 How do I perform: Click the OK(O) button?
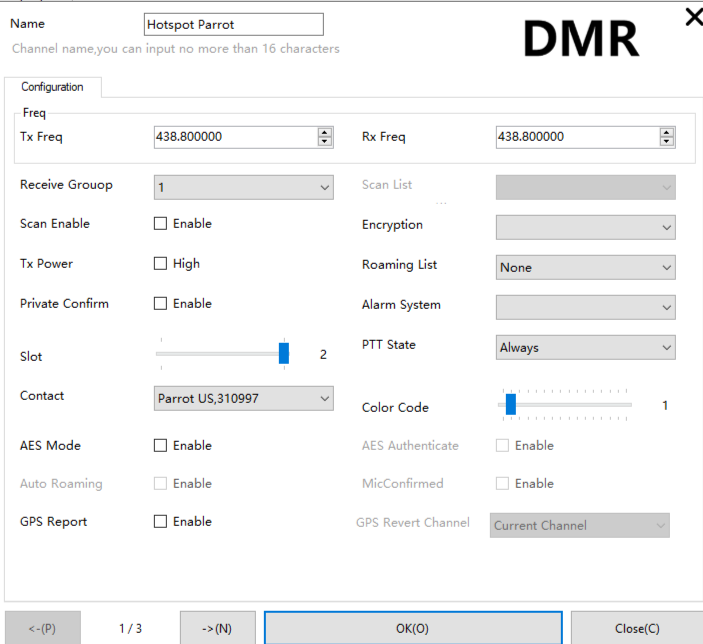(x=412, y=628)
